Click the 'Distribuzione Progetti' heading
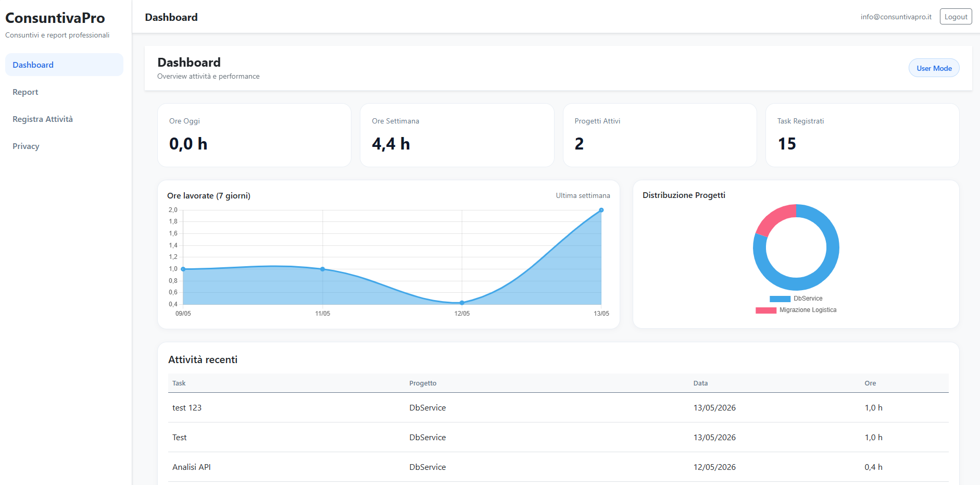 click(x=684, y=195)
